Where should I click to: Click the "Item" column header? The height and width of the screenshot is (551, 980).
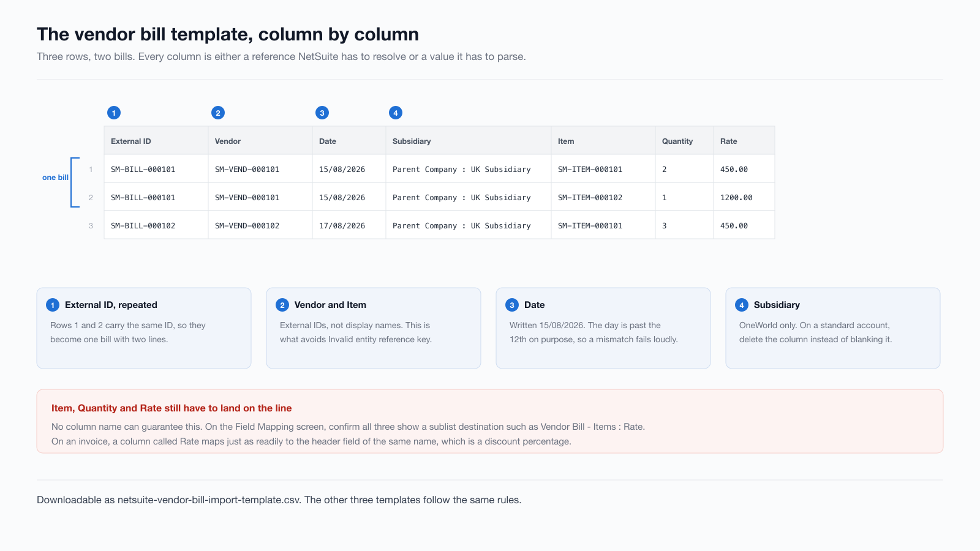[603, 141]
